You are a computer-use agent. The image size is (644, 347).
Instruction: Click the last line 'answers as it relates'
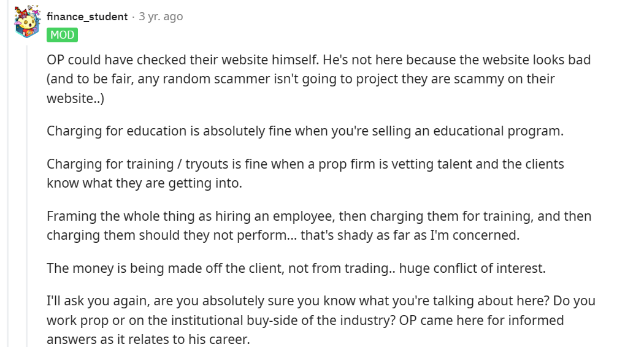coord(148,339)
